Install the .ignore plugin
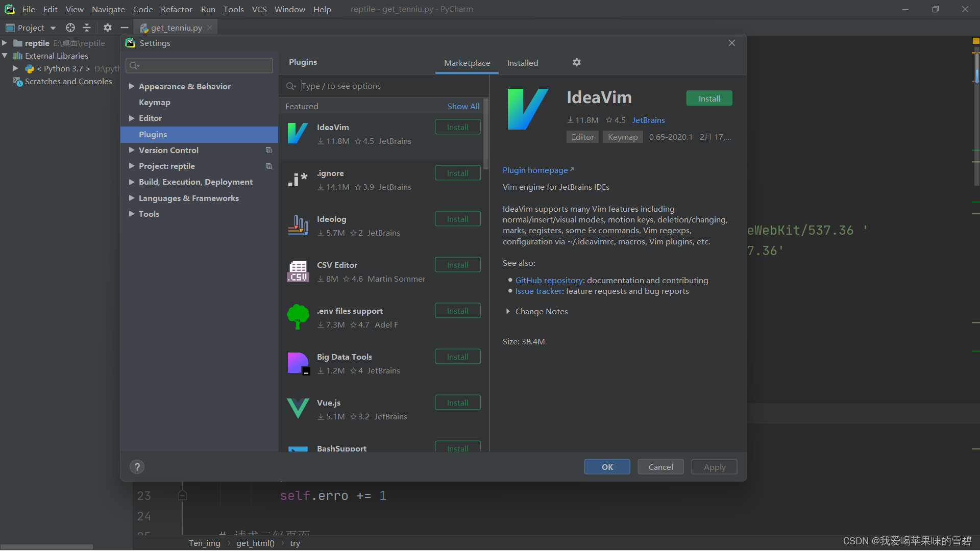This screenshot has width=980, height=551. (x=457, y=173)
